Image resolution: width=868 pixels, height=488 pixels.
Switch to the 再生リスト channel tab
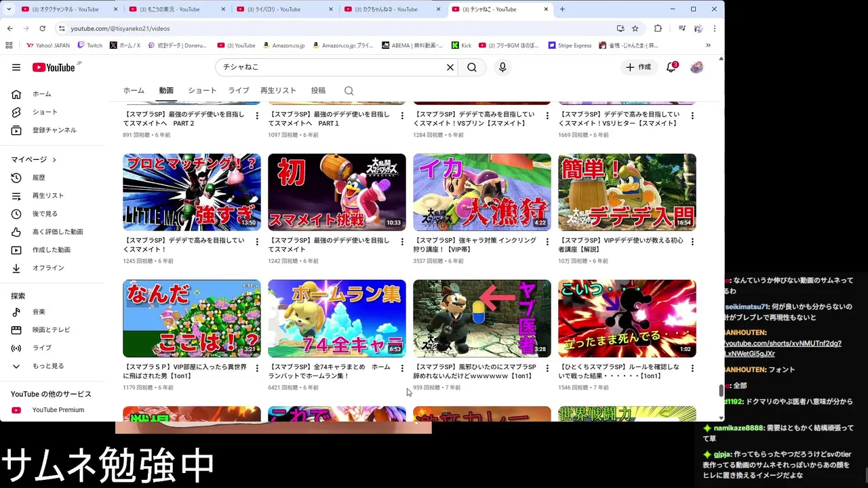click(x=278, y=91)
